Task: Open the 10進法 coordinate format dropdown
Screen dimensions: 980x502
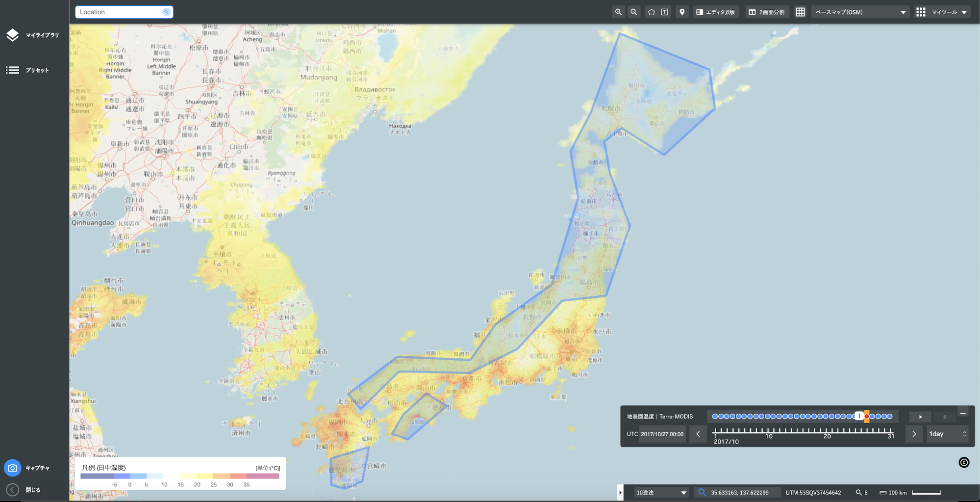Action: pos(661,492)
